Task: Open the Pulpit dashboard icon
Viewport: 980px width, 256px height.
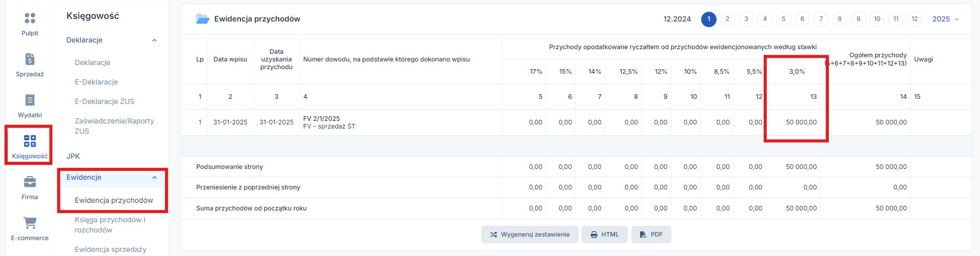Action: coord(30,18)
